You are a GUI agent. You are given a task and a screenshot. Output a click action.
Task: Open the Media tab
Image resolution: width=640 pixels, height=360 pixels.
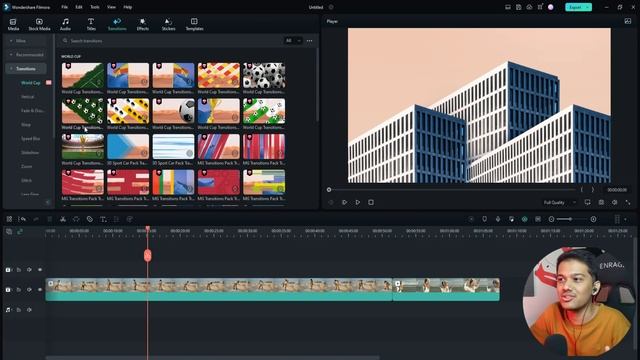pyautogui.click(x=13, y=24)
